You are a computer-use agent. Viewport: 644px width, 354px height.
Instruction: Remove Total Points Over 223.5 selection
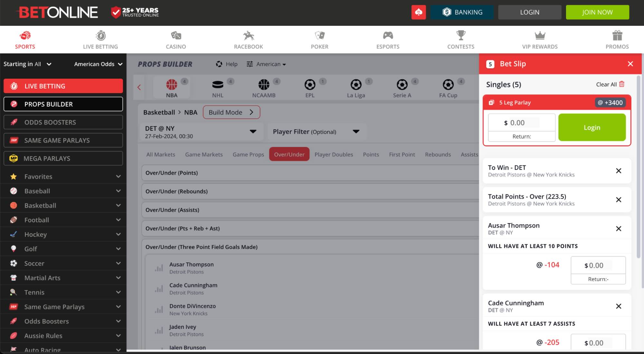619,200
